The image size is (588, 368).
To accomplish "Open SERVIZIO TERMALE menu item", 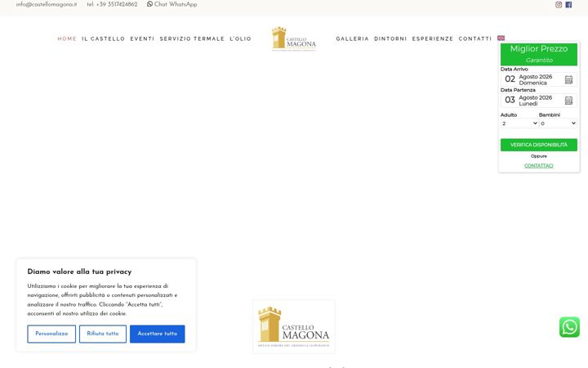I will click(x=192, y=38).
